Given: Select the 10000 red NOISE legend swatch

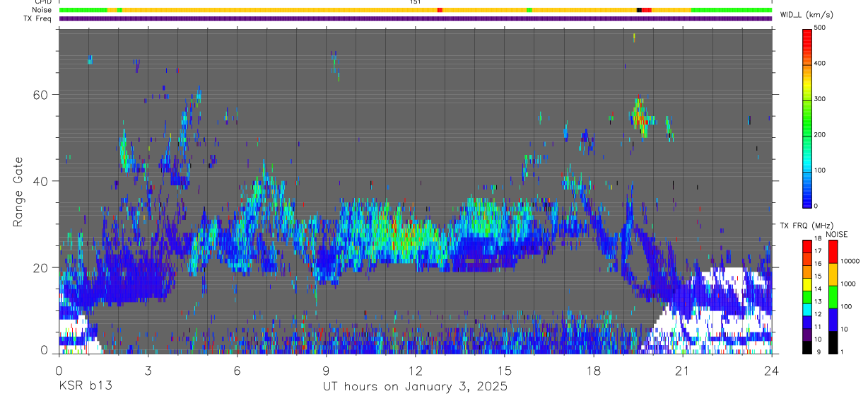Looking at the screenshot, I should (833, 251).
